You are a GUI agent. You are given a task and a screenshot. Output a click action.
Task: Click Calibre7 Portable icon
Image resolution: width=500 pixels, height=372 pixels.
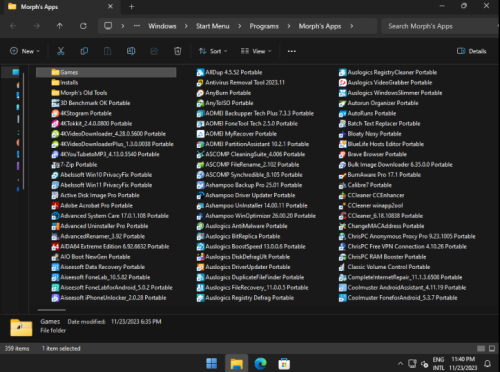[342, 185]
